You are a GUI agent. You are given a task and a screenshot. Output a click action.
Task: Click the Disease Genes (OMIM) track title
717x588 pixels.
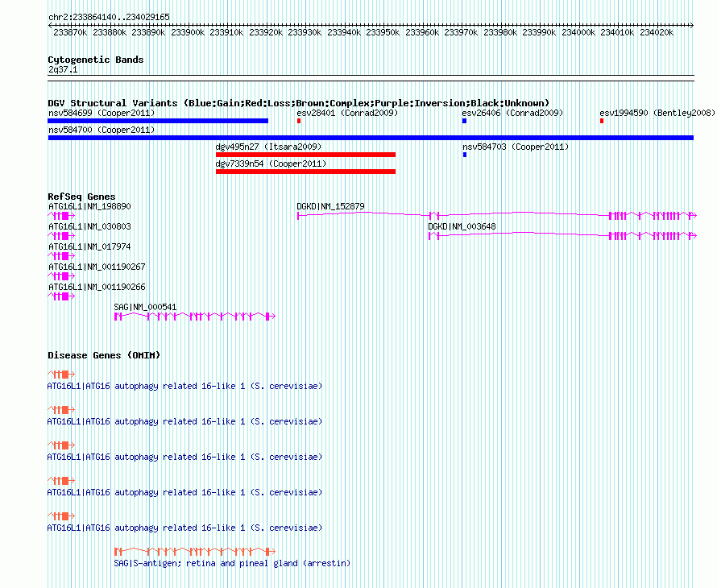[104, 355]
